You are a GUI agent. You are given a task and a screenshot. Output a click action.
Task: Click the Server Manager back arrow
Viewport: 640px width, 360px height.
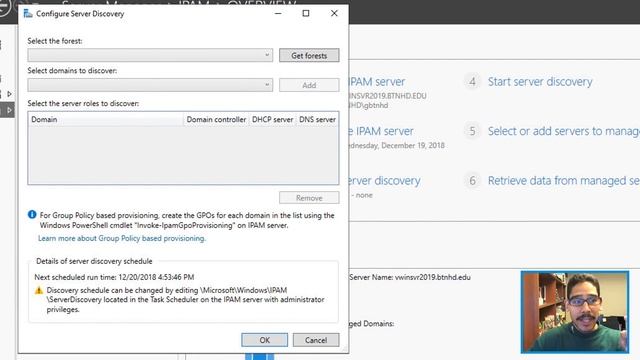point(3,7)
